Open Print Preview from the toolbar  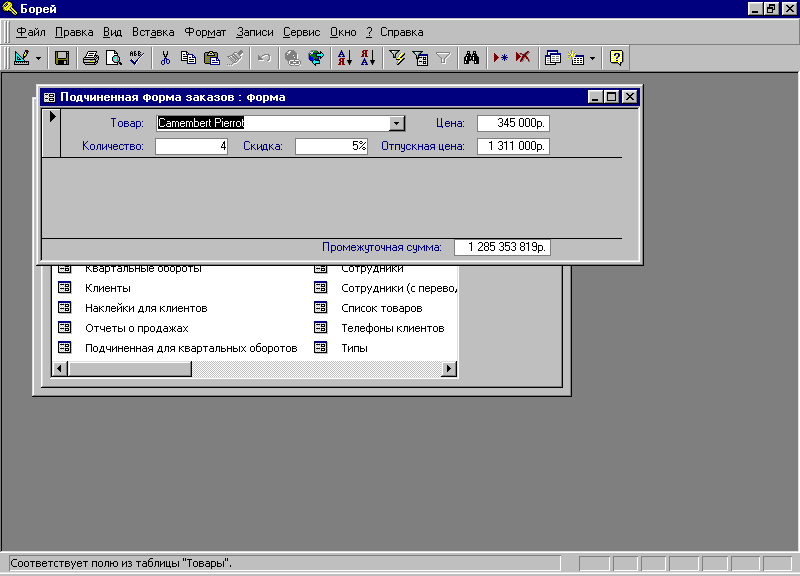[x=114, y=58]
